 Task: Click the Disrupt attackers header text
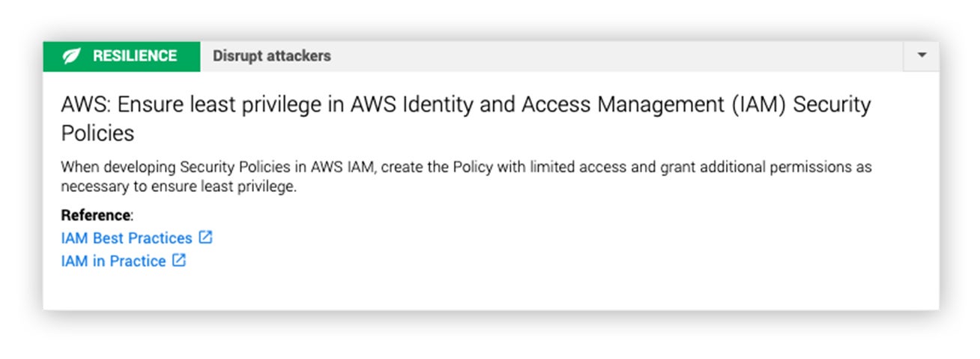[271, 56]
